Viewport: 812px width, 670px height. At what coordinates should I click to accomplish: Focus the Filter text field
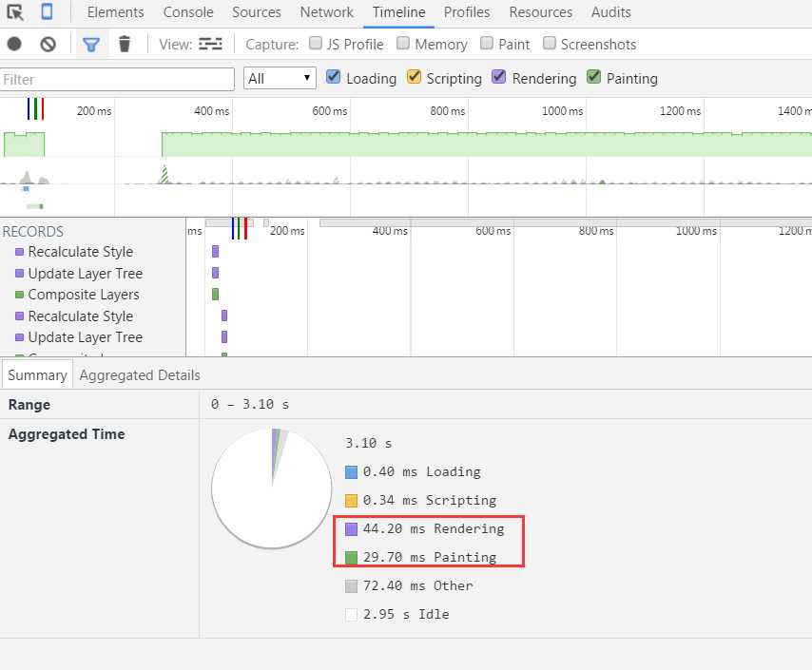(x=117, y=79)
